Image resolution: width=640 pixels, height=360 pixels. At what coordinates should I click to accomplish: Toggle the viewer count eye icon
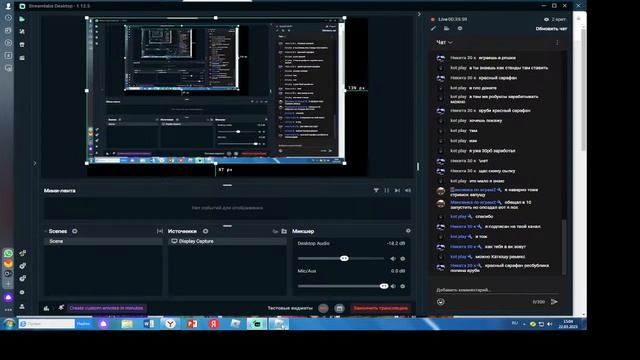(x=547, y=19)
